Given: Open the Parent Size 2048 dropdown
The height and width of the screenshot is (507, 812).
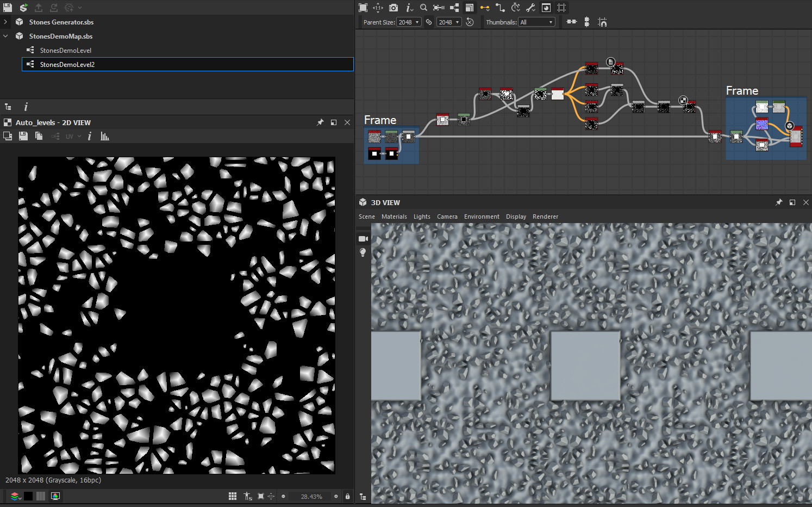Looking at the screenshot, I should pyautogui.click(x=409, y=22).
